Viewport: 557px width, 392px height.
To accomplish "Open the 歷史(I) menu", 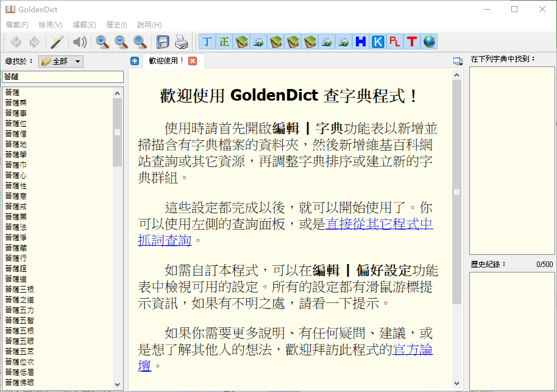I will point(116,25).
